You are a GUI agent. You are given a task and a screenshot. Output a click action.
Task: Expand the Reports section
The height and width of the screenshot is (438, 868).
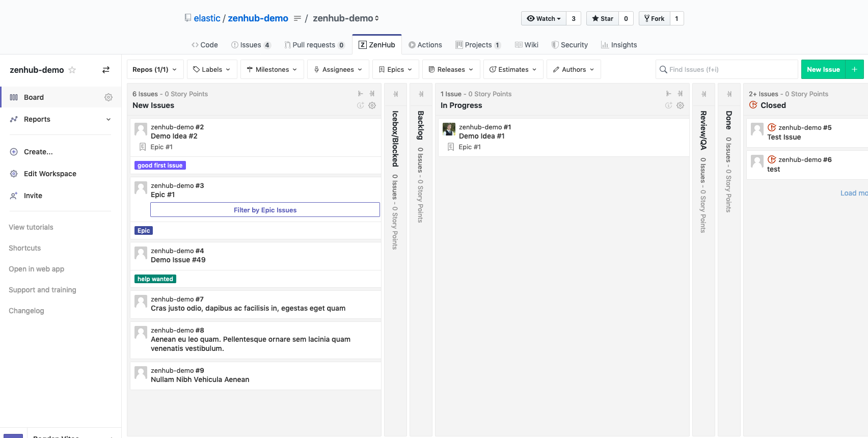[61, 119]
